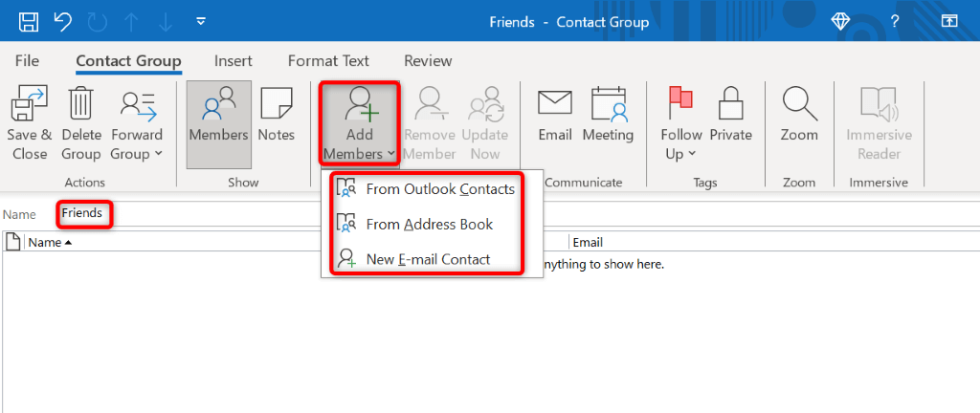
Task: Choose From Outlook Contacts menu entry
Action: [x=426, y=188]
